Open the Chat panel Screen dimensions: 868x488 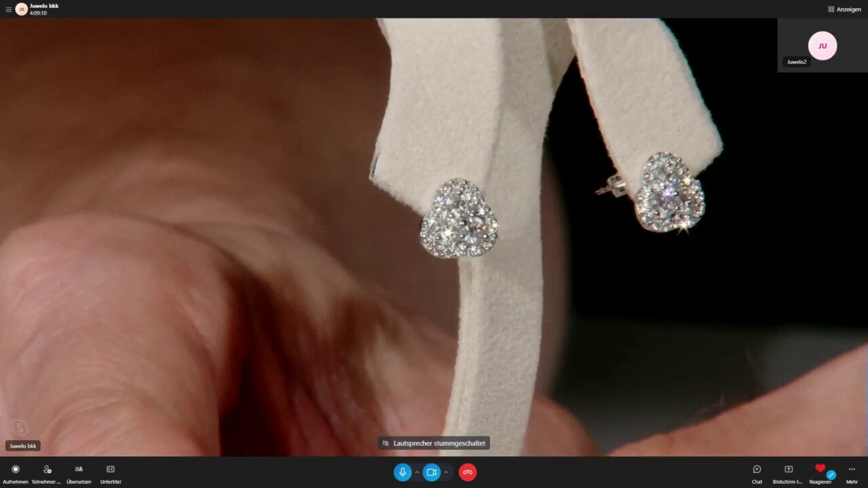pyautogui.click(x=757, y=473)
